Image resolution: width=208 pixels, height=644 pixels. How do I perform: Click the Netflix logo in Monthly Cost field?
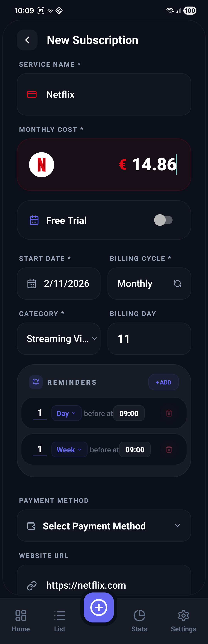click(x=41, y=165)
